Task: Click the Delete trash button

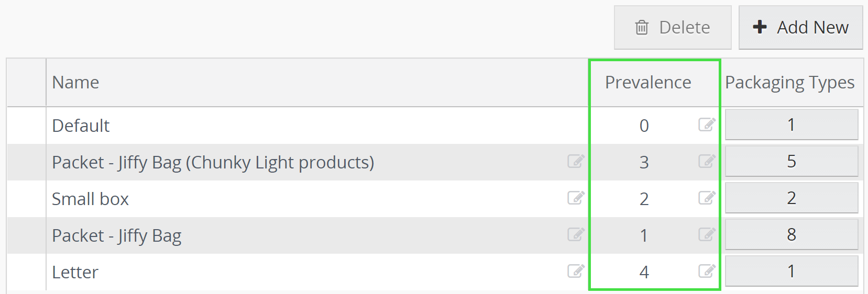Action: 673,28
